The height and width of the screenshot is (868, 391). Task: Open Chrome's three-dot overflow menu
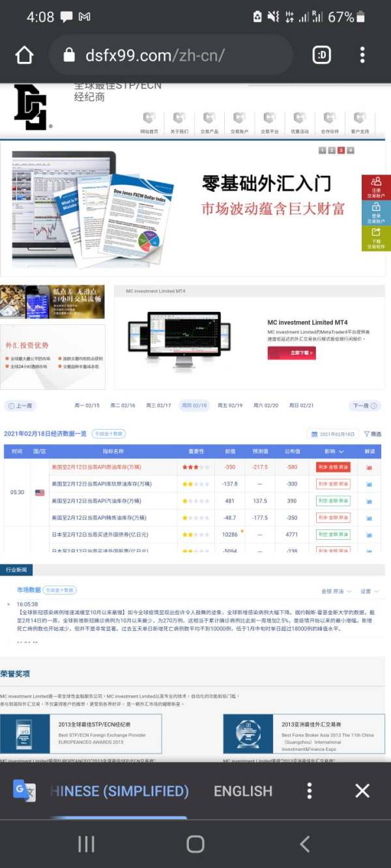click(x=362, y=55)
